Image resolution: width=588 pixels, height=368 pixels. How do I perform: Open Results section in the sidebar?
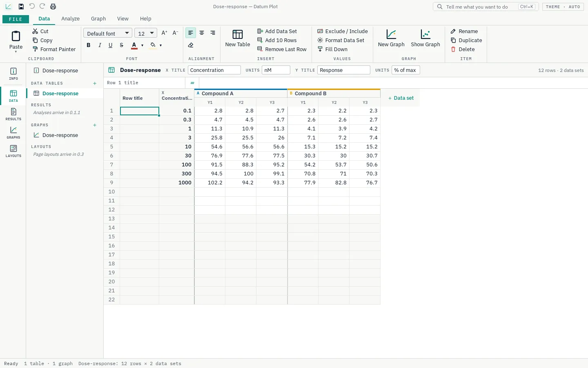(13, 114)
